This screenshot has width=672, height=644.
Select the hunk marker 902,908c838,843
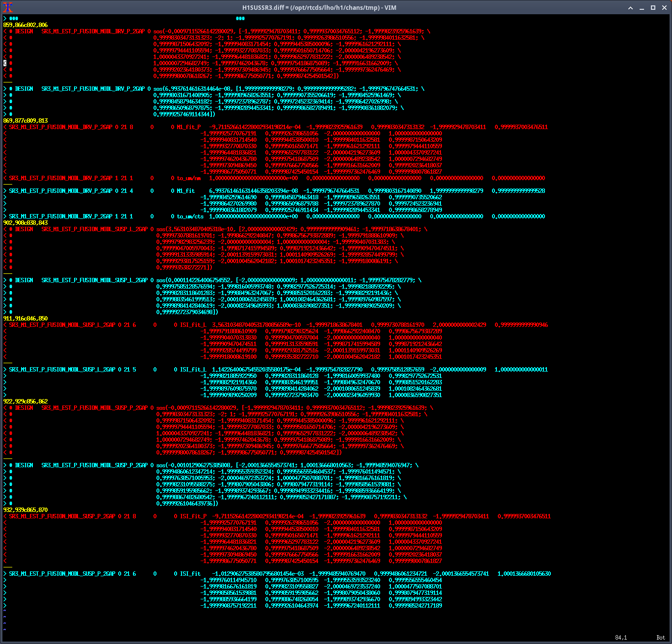[26, 223]
